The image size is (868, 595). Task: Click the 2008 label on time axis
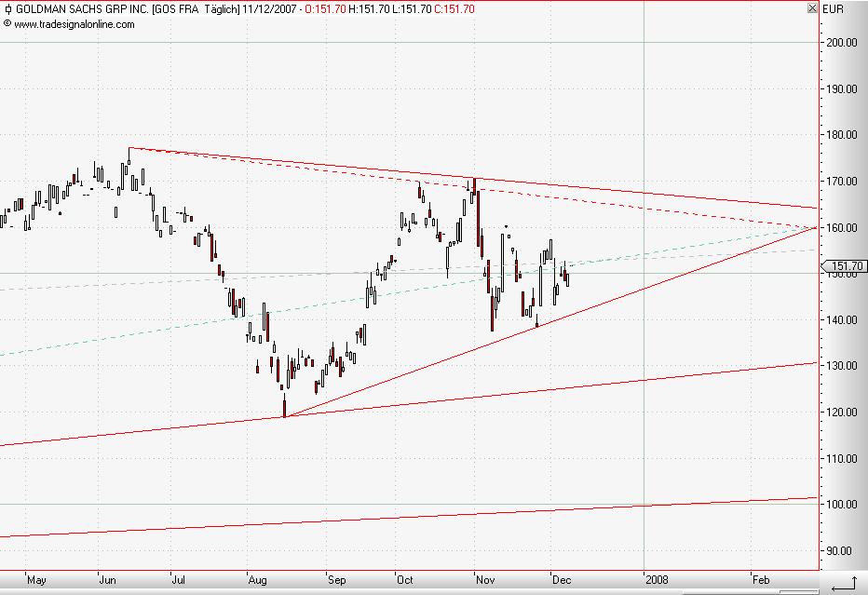pyautogui.click(x=658, y=580)
